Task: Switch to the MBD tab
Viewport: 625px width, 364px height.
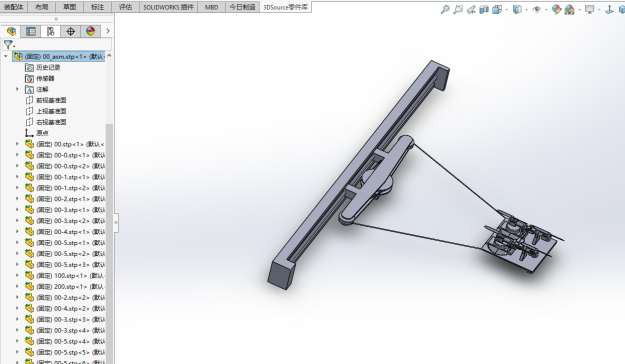Action: pyautogui.click(x=212, y=7)
